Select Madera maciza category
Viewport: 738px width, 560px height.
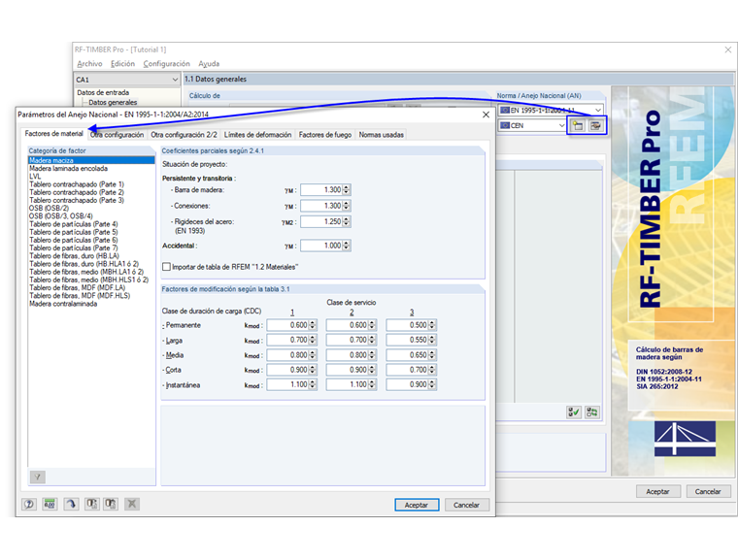pyautogui.click(x=91, y=160)
